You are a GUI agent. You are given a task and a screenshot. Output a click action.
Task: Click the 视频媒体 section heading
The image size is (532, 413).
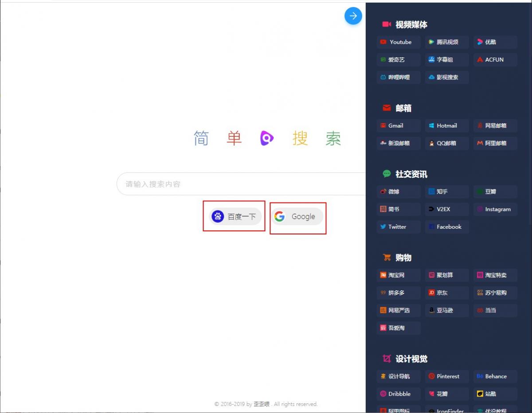tap(411, 25)
